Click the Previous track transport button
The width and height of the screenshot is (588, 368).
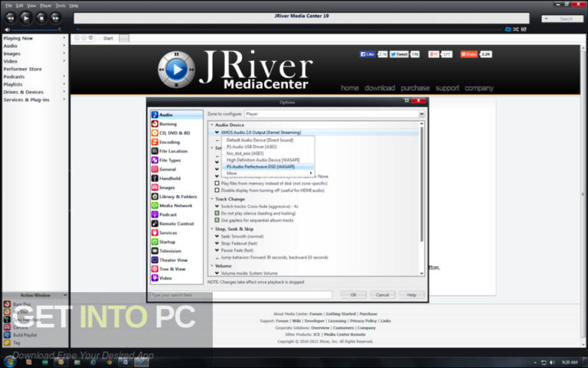pyautogui.click(x=11, y=18)
